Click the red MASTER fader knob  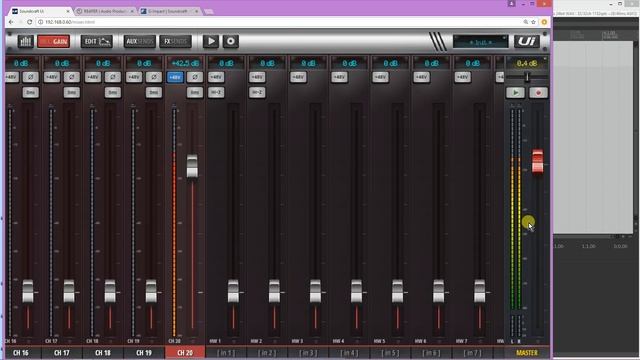[538, 161]
